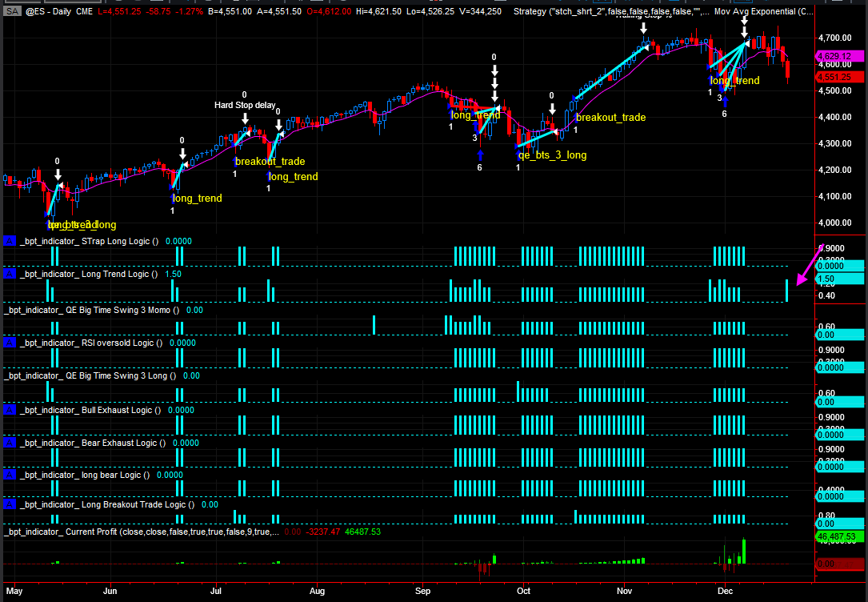This screenshot has width=868, height=602.
Task: Click the blue A icon beside STrap Long Logic
Action: [10, 241]
